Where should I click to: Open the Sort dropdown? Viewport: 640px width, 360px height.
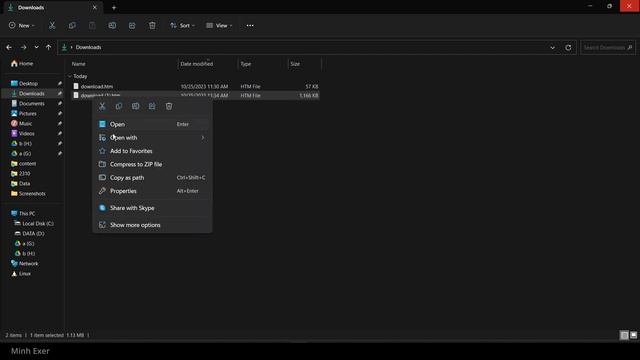click(182, 25)
